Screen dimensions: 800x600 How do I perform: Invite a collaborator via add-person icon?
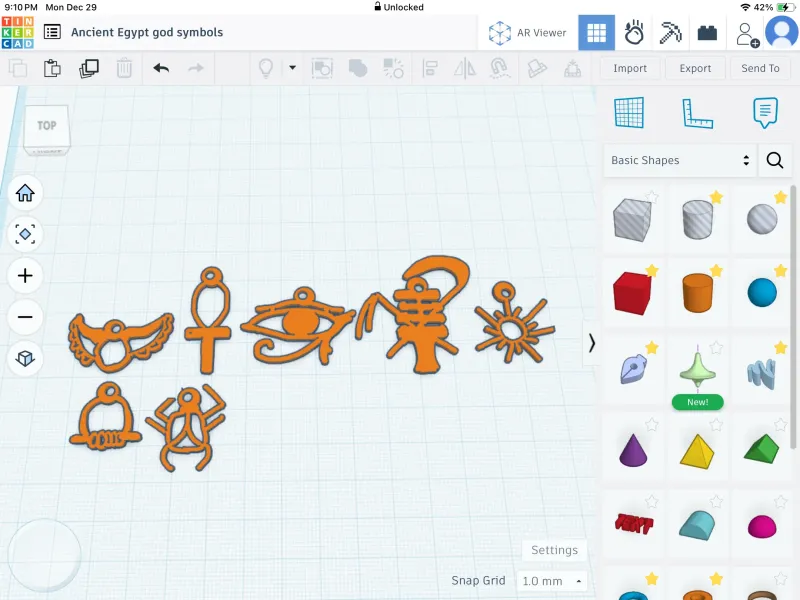(x=747, y=34)
